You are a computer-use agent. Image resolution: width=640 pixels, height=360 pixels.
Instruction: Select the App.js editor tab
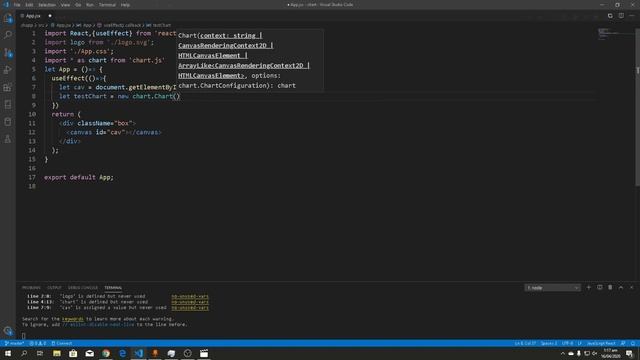[36, 16]
